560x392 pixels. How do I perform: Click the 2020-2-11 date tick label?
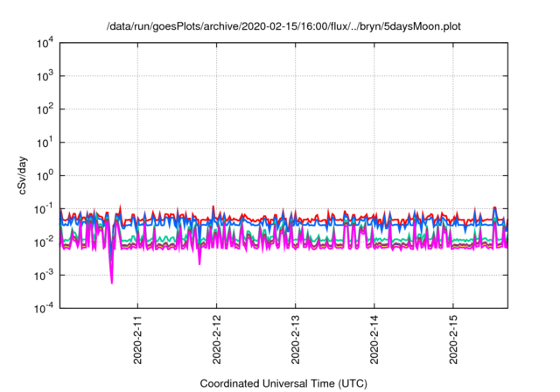(x=137, y=339)
